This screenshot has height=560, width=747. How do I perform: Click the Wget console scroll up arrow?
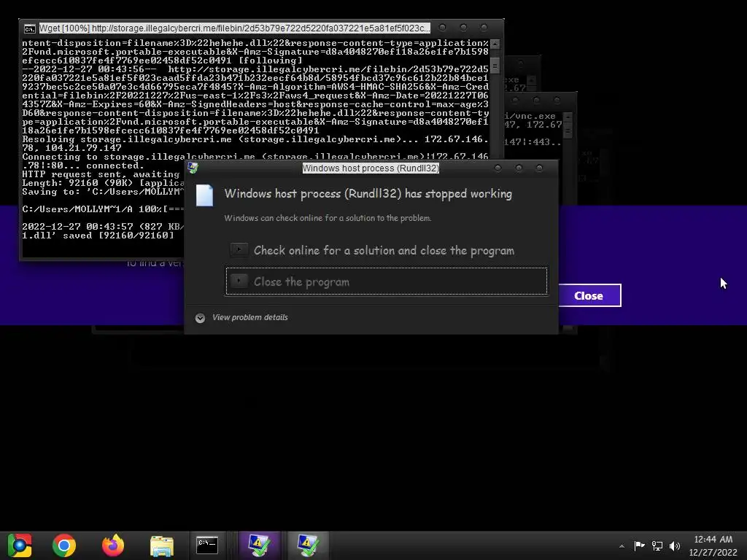click(x=495, y=44)
